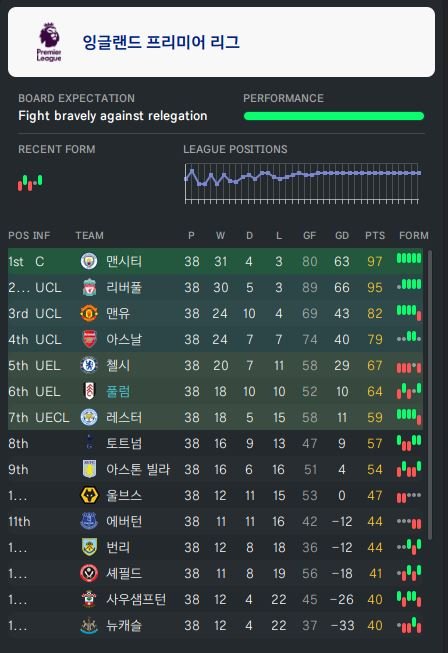Sort table by PTS column header
Image resolution: width=448 pixels, height=653 pixels.
(x=375, y=236)
